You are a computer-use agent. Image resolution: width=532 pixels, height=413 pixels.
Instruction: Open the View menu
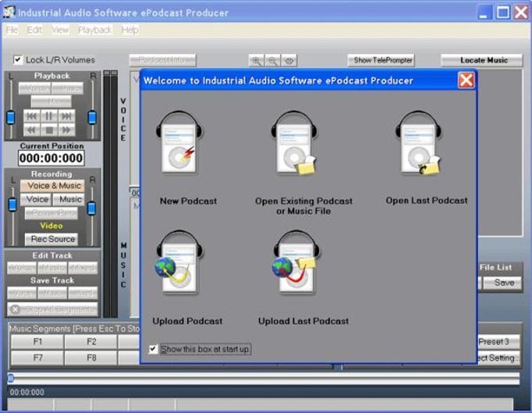point(60,31)
